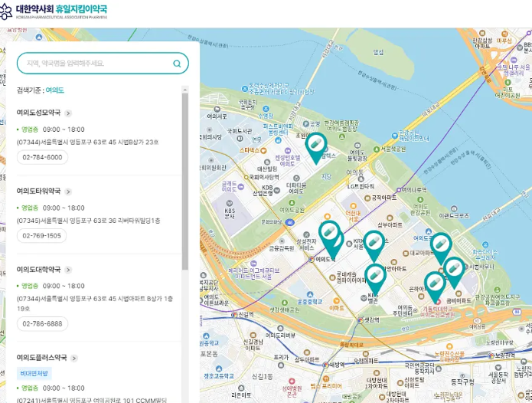
Task: Open 여의도플러스약국 pharmacy name
Action: (x=41, y=357)
